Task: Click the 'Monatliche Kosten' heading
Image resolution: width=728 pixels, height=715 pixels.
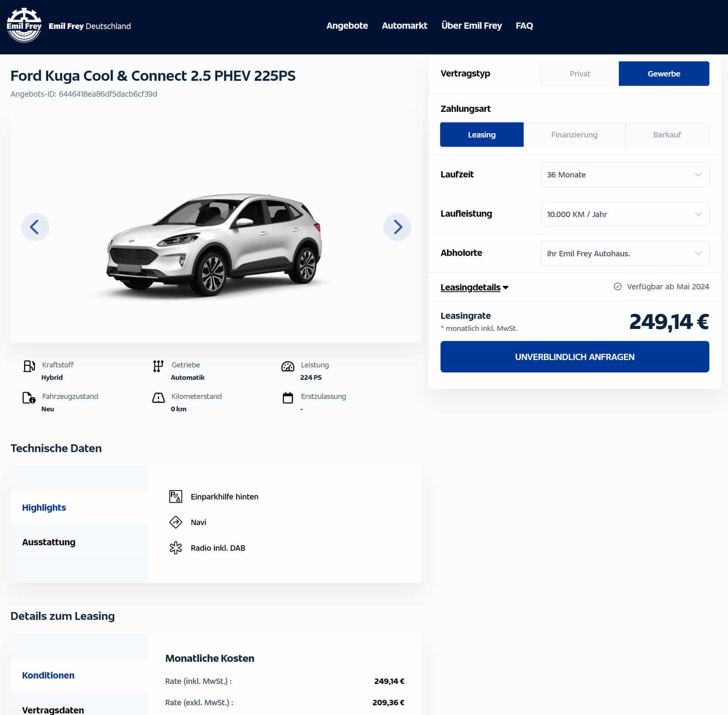Action: click(x=210, y=658)
